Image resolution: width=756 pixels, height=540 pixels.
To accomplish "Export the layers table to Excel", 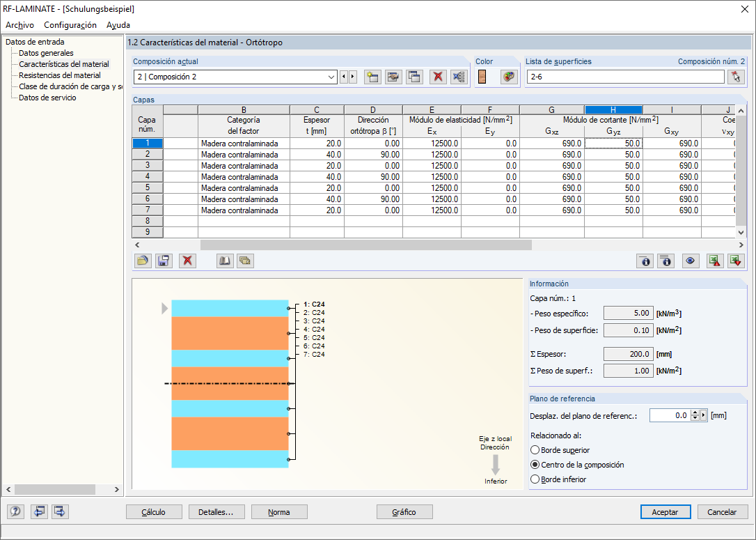I will pyautogui.click(x=715, y=260).
